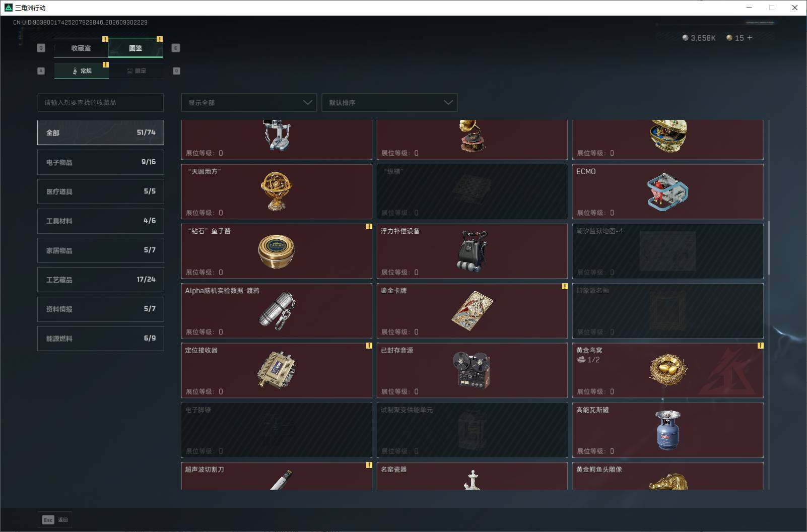Click the collection list vertical scrollbar
The height and width of the screenshot is (532, 807).
(x=768, y=248)
